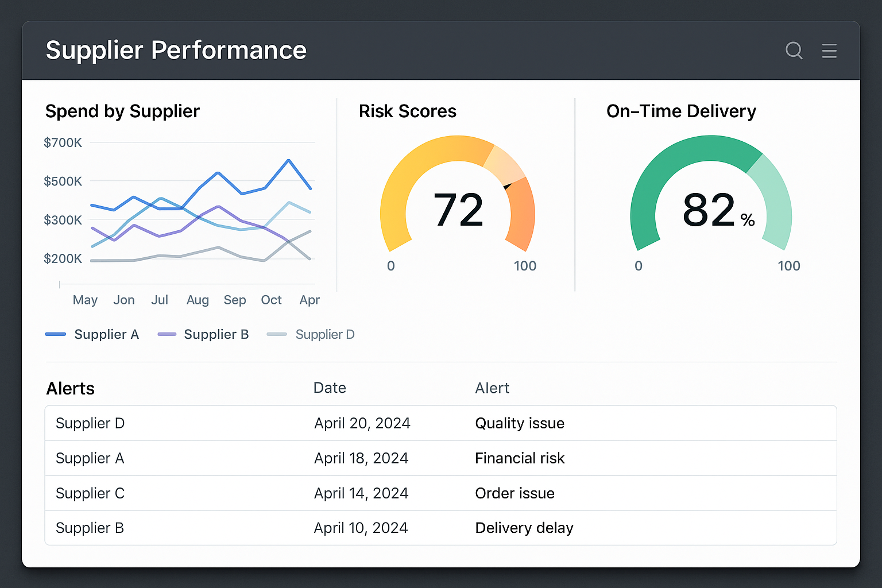
Task: Toggle Supplier A visibility in the legend
Action: (107, 334)
